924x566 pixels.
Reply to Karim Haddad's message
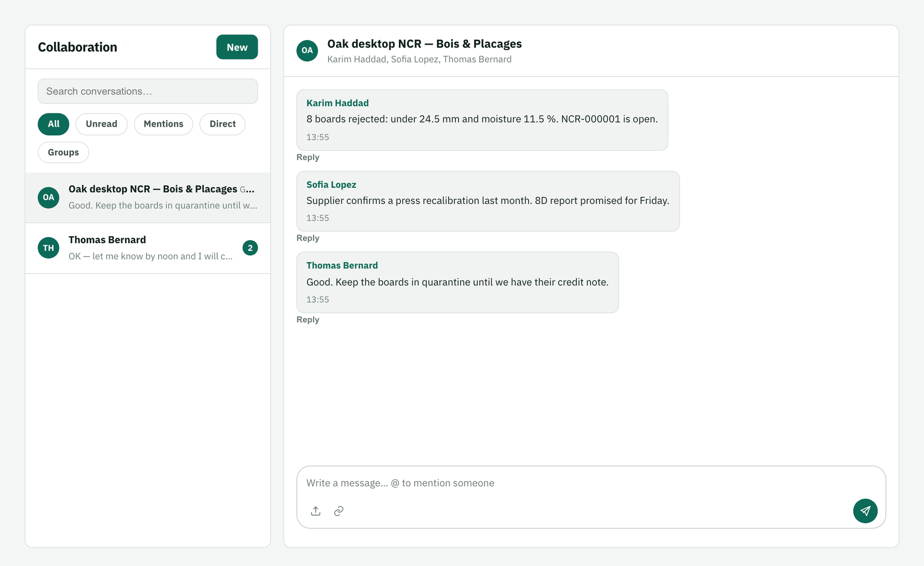coord(307,158)
